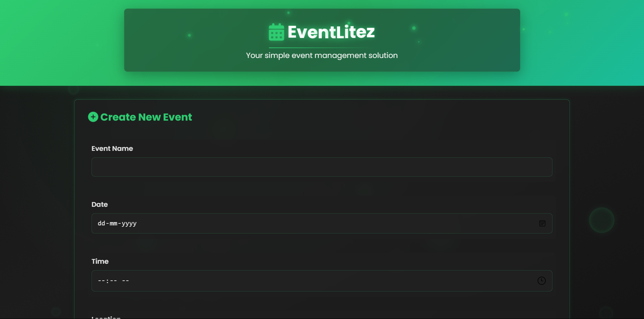The height and width of the screenshot is (319, 644).
Task: Click the Event Name label
Action: coord(112,148)
